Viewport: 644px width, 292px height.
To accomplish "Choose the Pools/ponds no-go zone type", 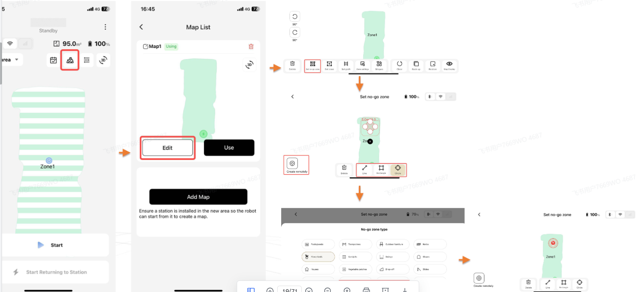I will coord(318,244).
